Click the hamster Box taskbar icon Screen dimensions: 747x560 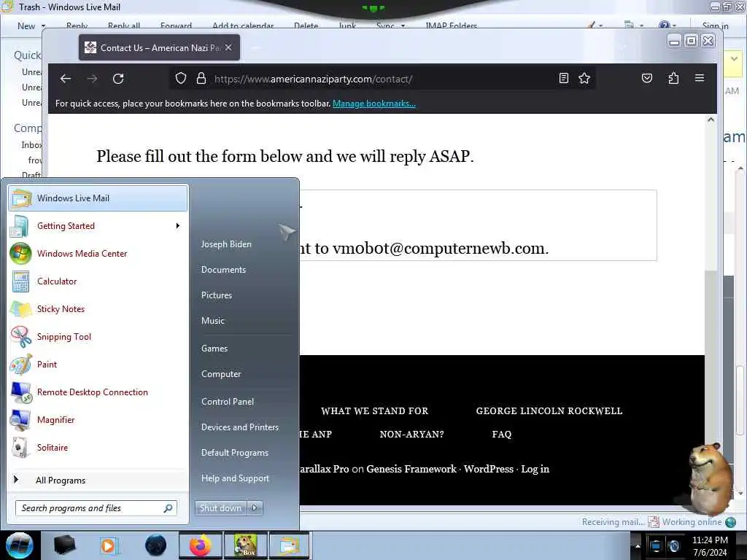click(x=245, y=545)
